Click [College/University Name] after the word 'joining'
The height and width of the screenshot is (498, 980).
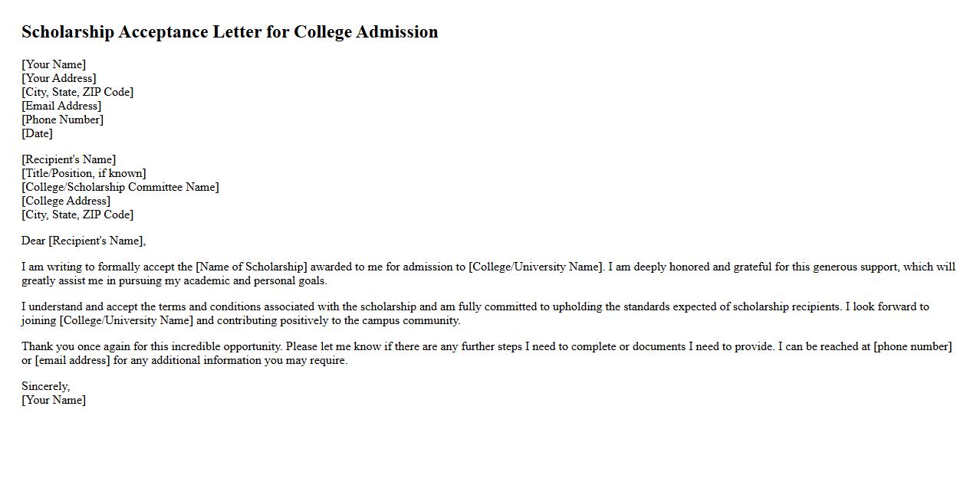tap(127, 320)
